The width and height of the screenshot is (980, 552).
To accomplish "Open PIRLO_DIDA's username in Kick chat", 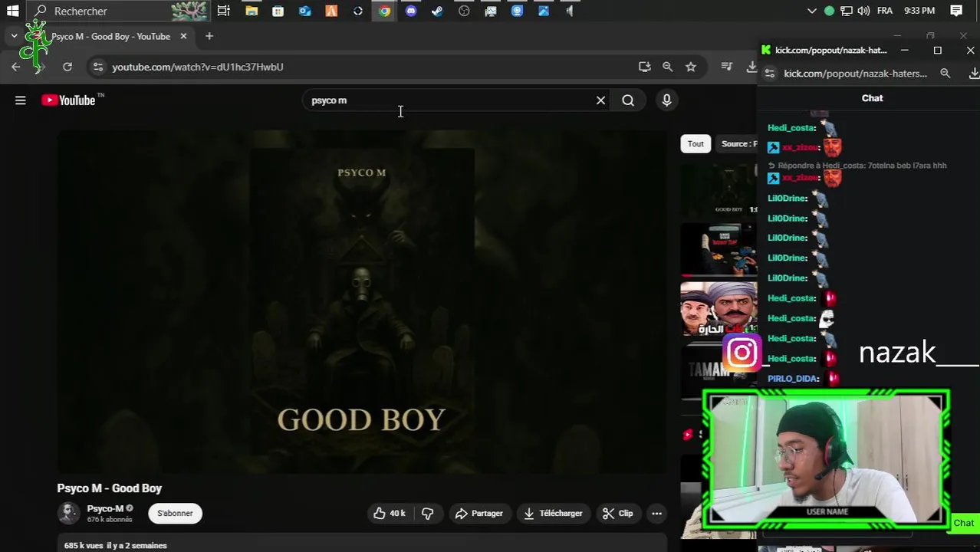I will coord(793,379).
